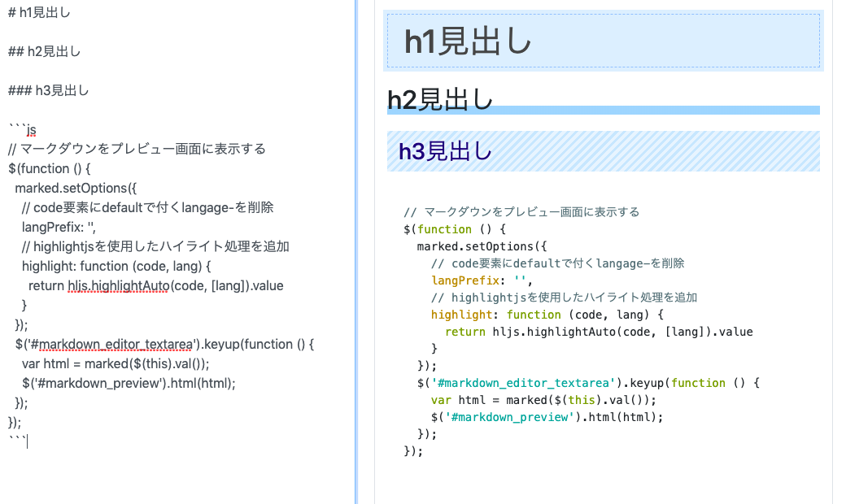This screenshot has height=504, width=846.
Task: Click the "## h2見出し" line in the editor
Action: click(43, 50)
